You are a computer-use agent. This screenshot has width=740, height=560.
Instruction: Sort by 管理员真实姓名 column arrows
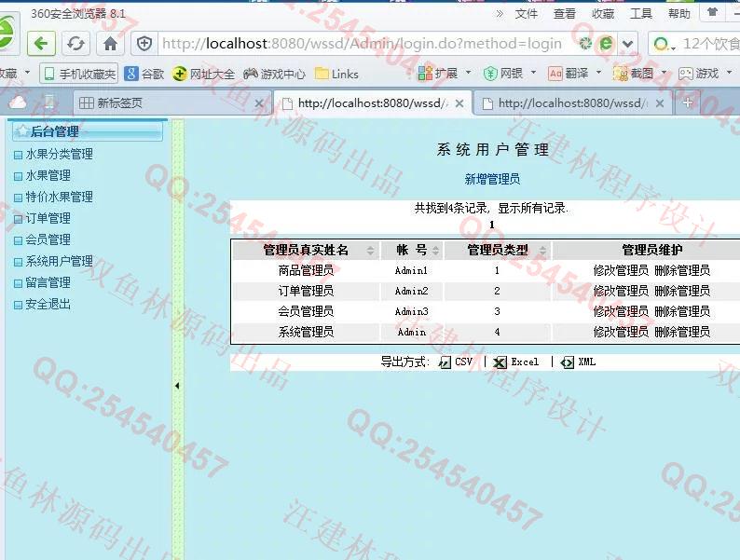point(371,251)
